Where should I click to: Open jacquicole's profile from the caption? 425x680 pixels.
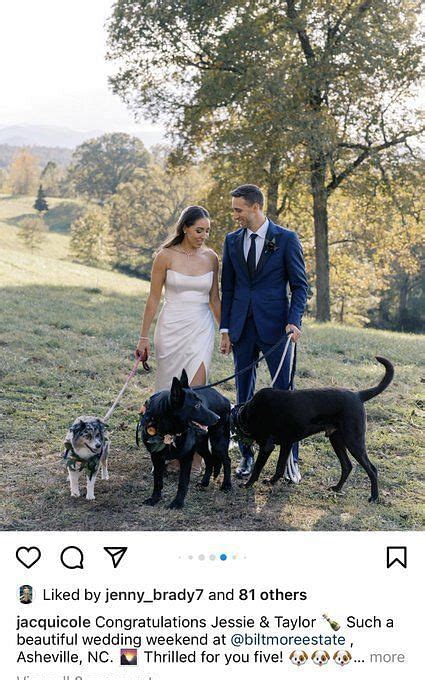pyautogui.click(x=53, y=623)
